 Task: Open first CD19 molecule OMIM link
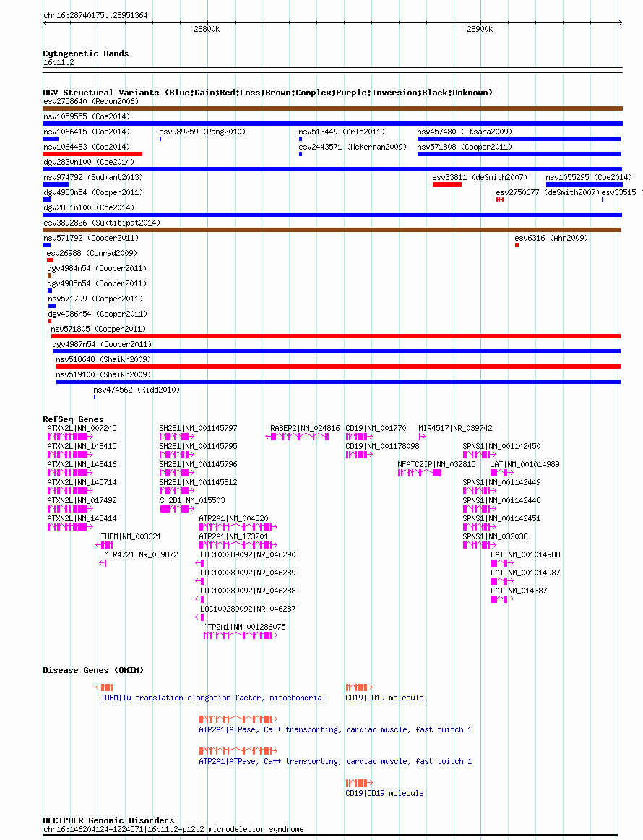point(384,698)
